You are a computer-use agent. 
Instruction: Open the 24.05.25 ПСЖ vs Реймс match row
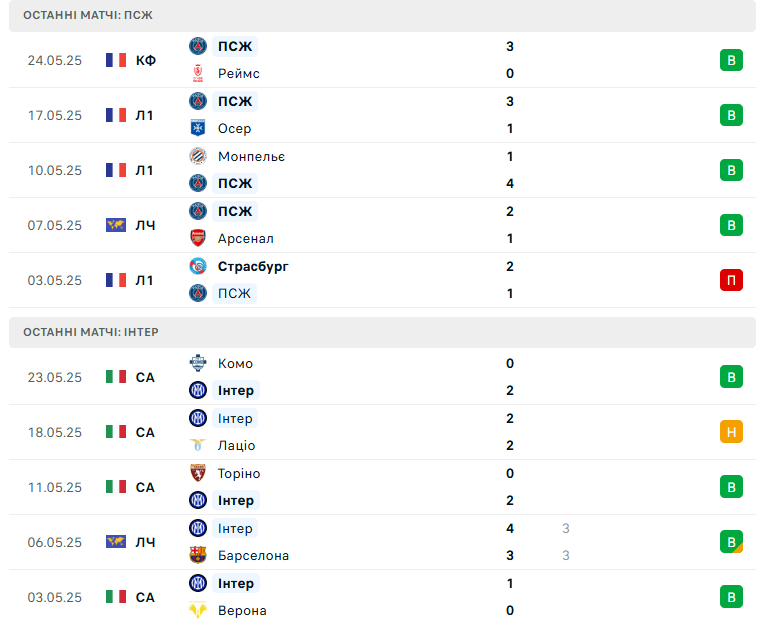click(x=382, y=60)
